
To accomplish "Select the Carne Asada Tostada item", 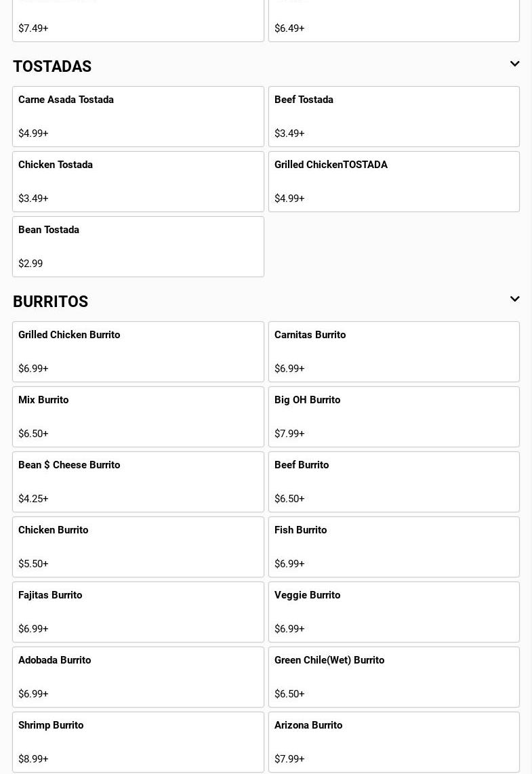I will click(x=138, y=117).
